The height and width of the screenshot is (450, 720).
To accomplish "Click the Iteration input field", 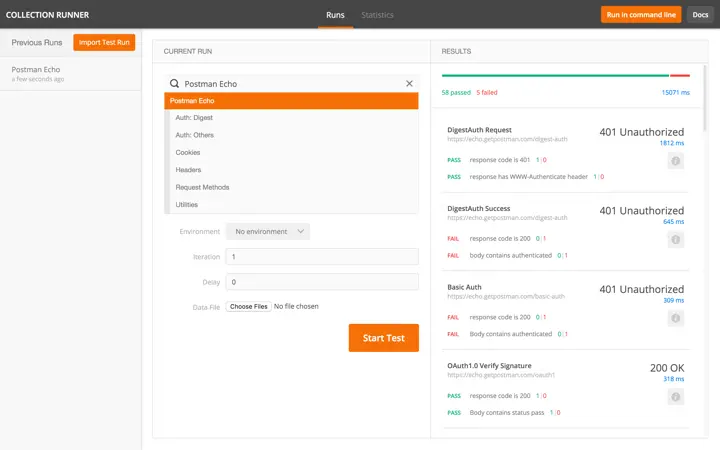I will [x=322, y=257].
